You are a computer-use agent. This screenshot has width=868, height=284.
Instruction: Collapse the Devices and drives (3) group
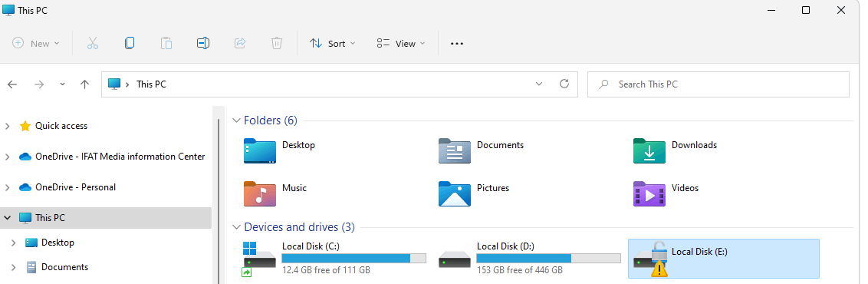coord(236,227)
